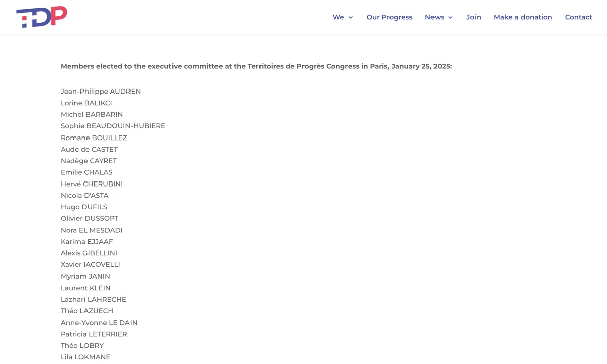Screen dimensions: 607x364
Task: Open the News menu item
Action: point(435,17)
